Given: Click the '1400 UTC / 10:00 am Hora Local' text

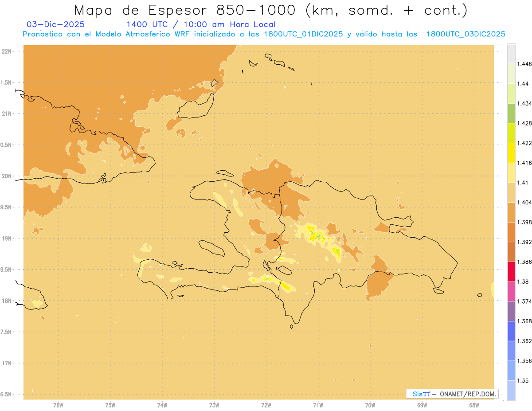Looking at the screenshot, I should (201, 24).
